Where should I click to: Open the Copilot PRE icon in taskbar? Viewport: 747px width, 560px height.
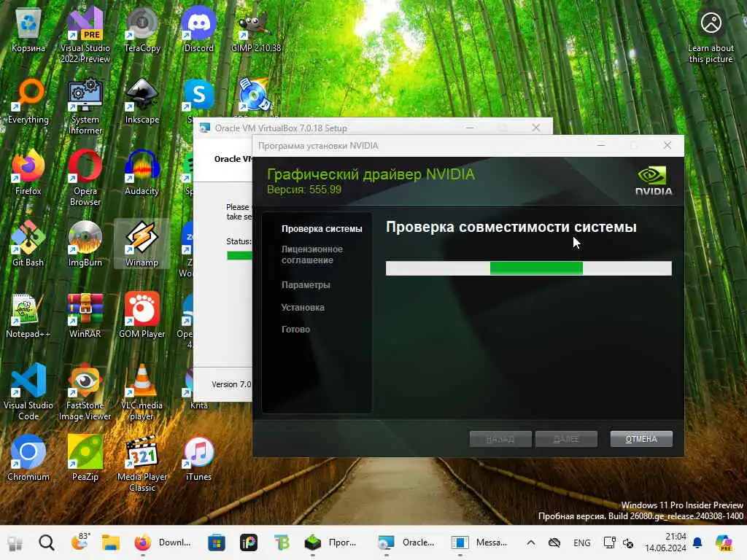point(724,542)
